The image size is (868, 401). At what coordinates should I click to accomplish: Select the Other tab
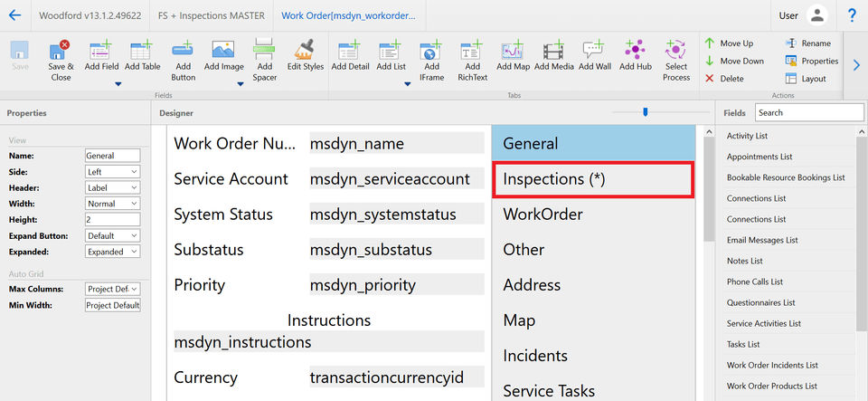point(593,250)
